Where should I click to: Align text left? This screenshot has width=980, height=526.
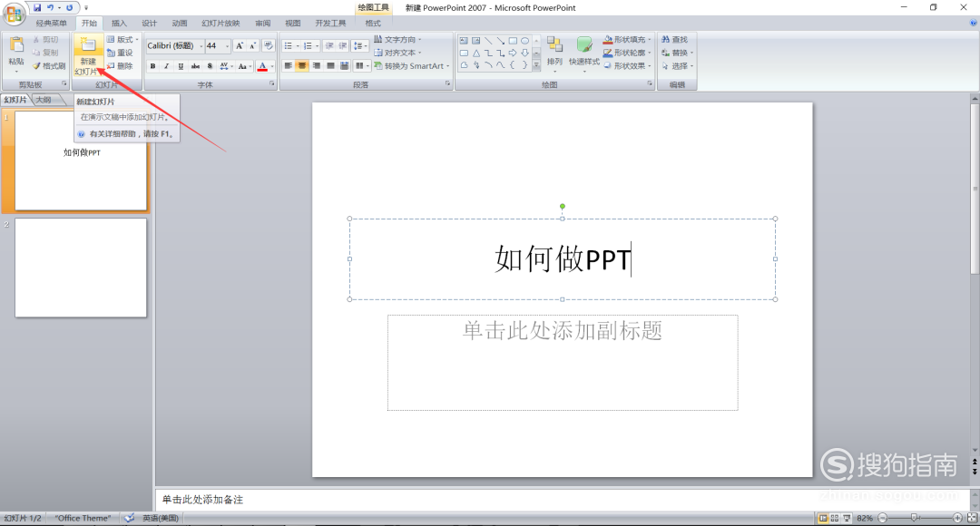pos(289,65)
